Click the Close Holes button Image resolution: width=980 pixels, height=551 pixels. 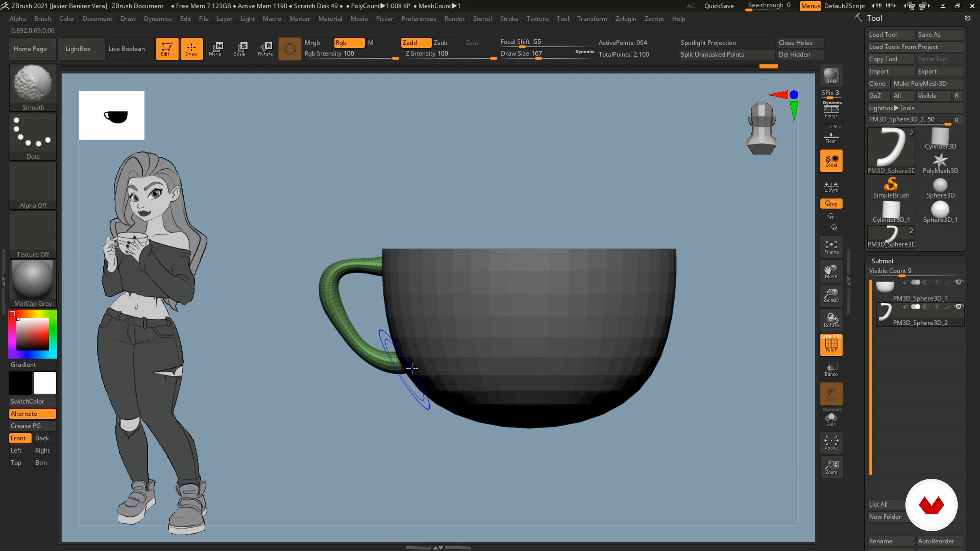click(795, 43)
